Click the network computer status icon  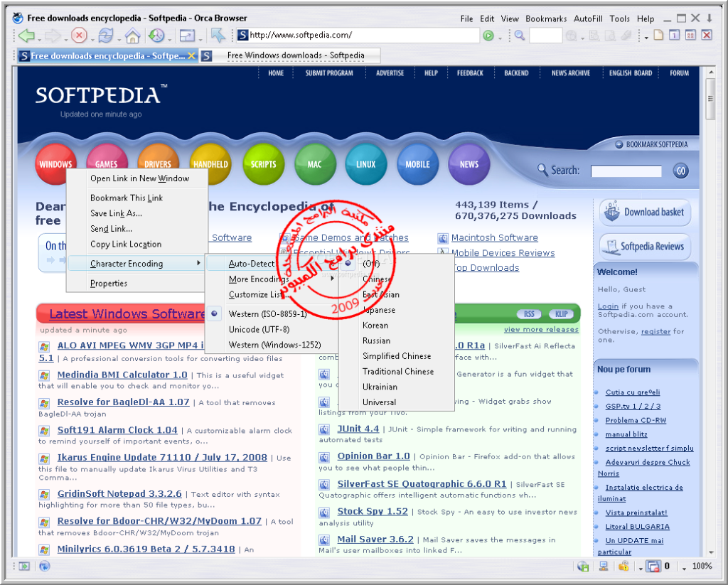click(604, 566)
